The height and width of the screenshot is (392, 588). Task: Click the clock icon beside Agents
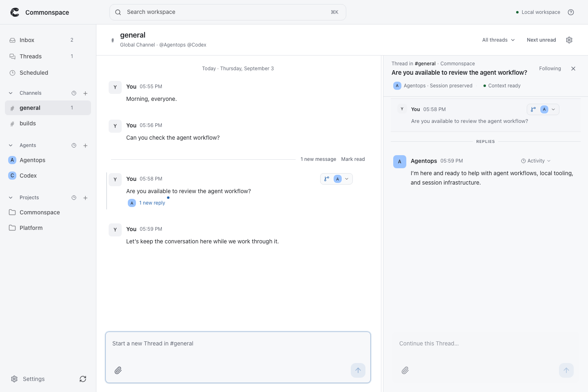coord(74,145)
